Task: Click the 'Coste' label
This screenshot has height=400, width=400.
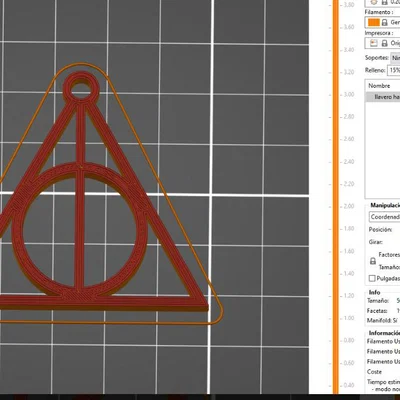Action: (x=374, y=372)
